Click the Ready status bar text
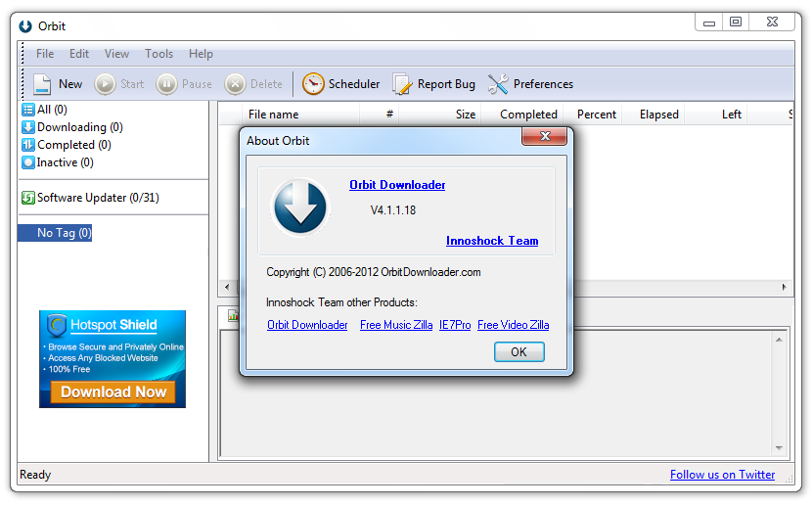This screenshot has height=506, width=812. [35, 475]
